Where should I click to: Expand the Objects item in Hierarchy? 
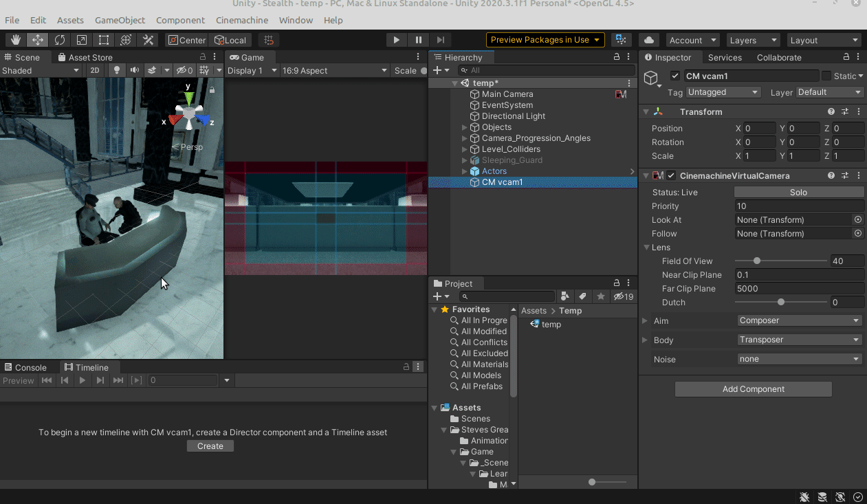465,127
